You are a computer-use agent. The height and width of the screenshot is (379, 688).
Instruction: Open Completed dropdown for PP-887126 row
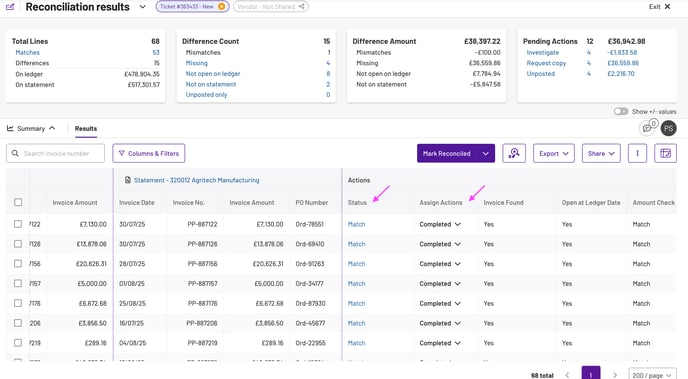[440, 244]
